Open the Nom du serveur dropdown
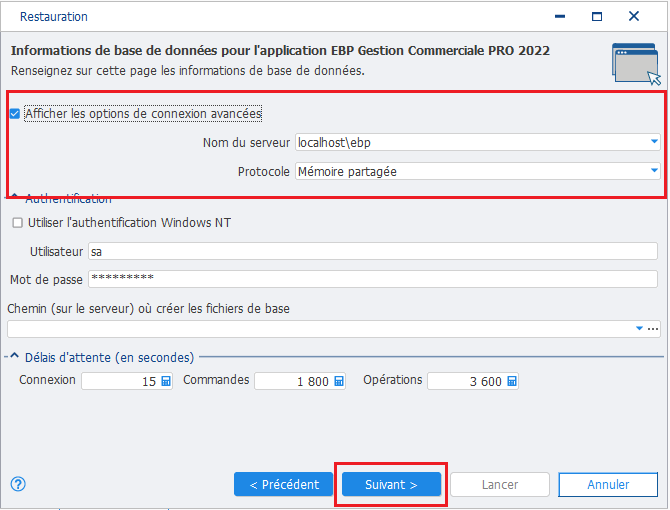 (x=654, y=141)
